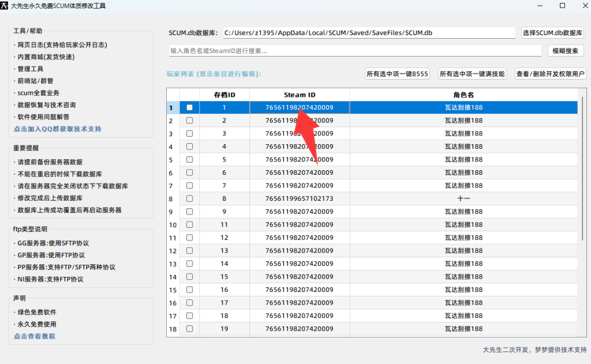Open the 点击查看教程 tutorial link
This screenshot has height=364, width=591.
point(35,336)
